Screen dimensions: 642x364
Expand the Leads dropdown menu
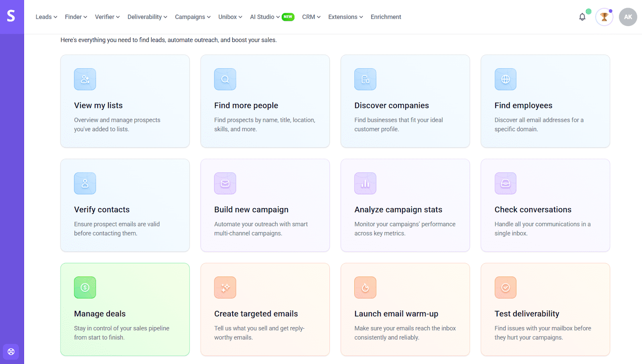pyautogui.click(x=46, y=17)
